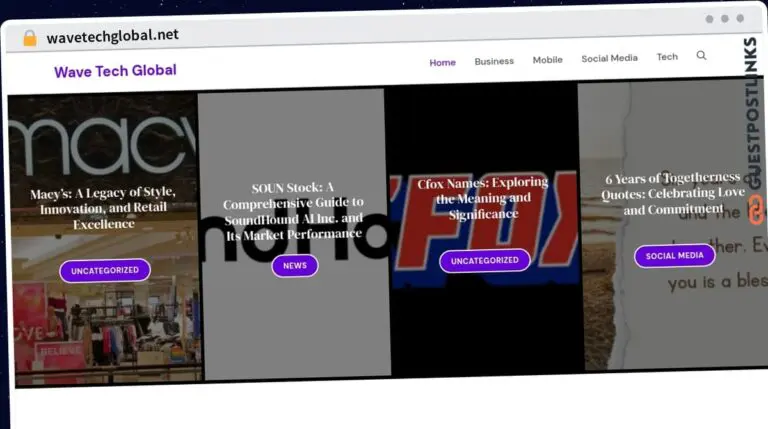Click the News category tag
768x429 pixels.
click(x=295, y=266)
